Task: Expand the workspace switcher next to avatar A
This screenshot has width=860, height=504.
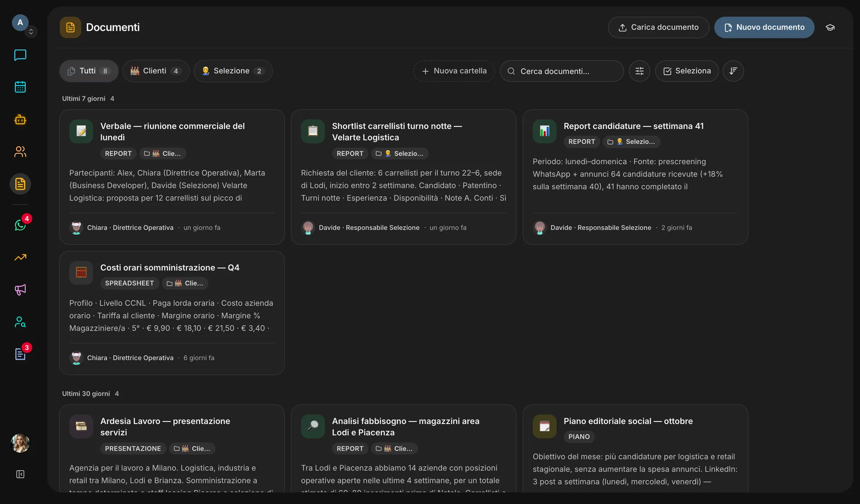Action: 31,32
